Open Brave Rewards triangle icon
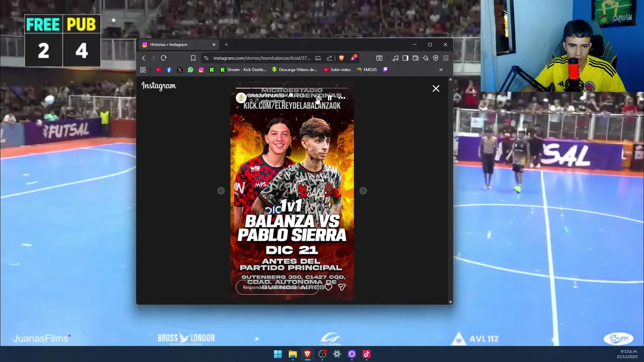This screenshot has height=362, width=644. [x=353, y=58]
